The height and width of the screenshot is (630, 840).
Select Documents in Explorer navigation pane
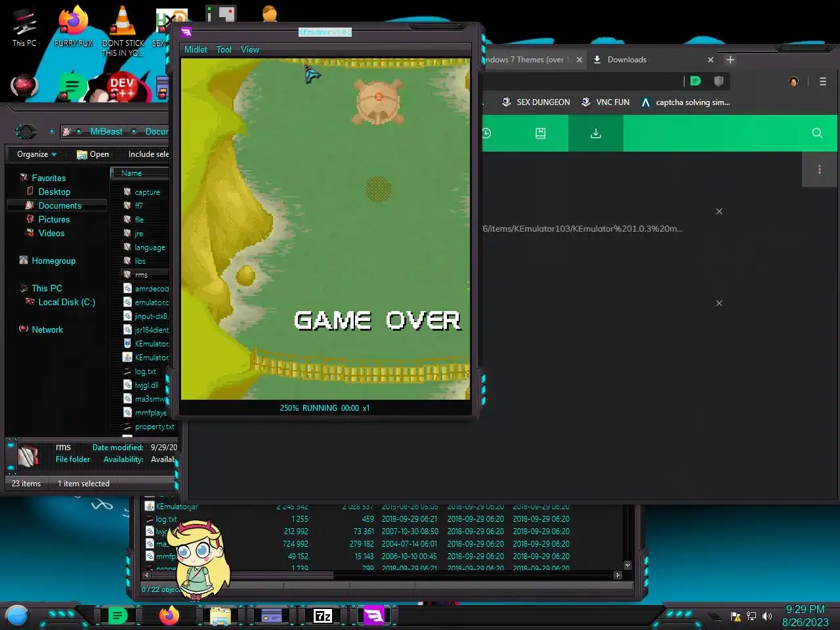coord(60,205)
